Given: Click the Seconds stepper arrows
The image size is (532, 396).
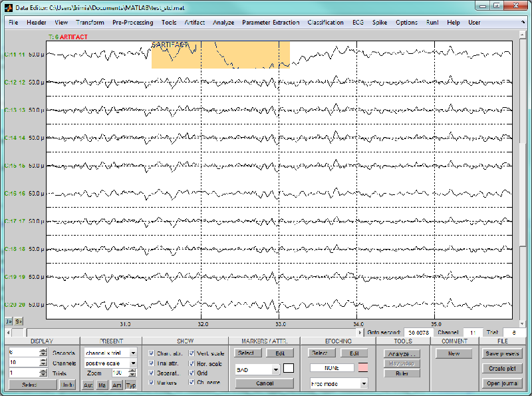Looking at the screenshot, I should [43, 353].
